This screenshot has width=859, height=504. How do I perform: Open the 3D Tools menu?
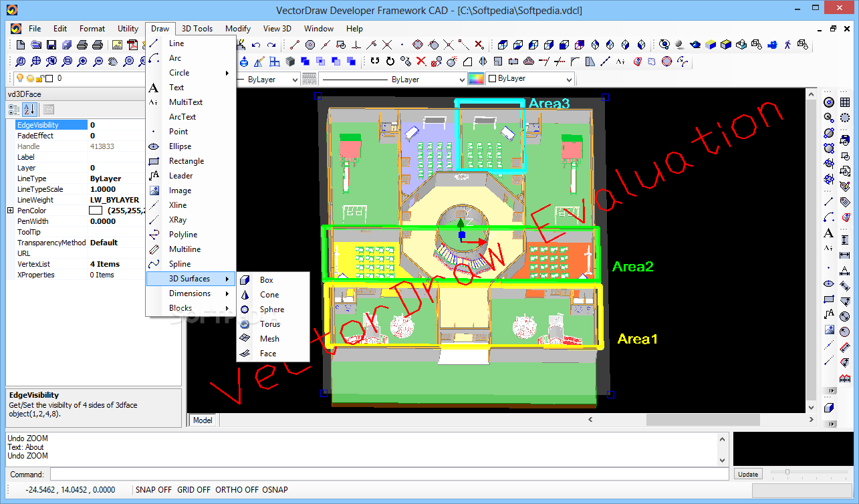[x=197, y=29]
